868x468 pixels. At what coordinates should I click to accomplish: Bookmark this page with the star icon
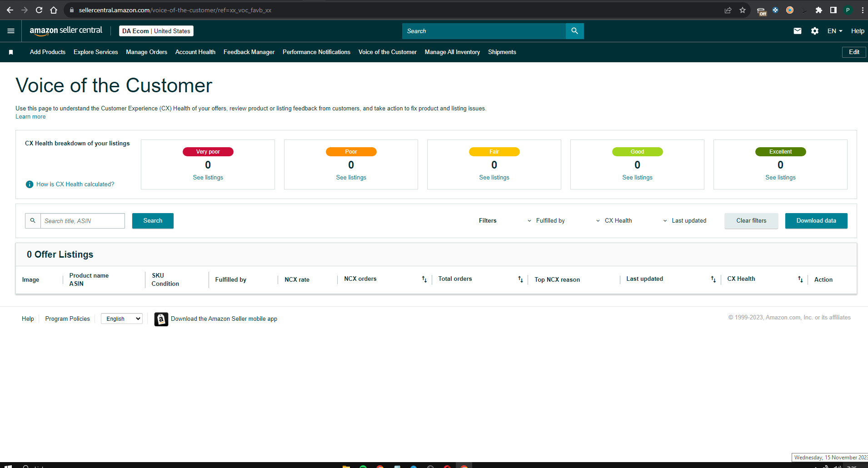coord(743,10)
